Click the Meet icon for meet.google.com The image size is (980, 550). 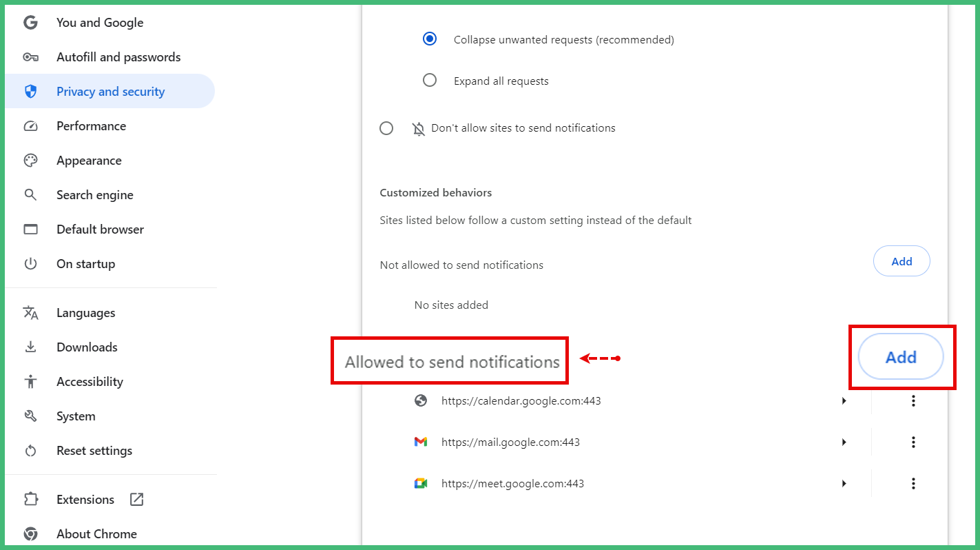point(421,483)
